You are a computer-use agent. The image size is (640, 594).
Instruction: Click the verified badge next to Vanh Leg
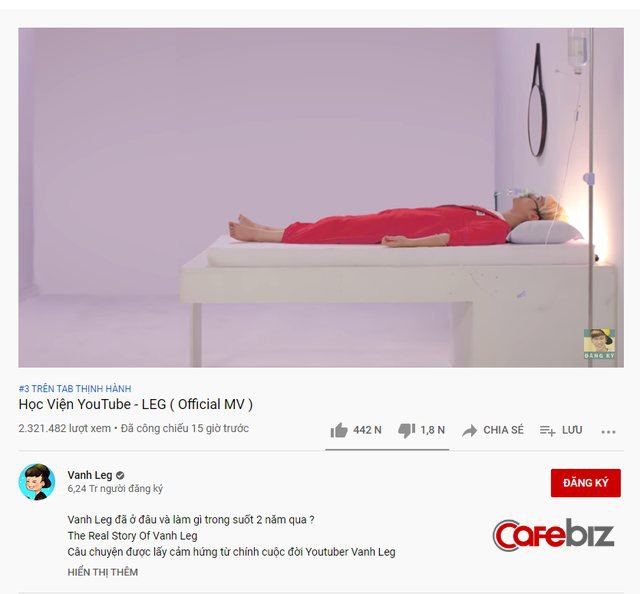click(120, 475)
